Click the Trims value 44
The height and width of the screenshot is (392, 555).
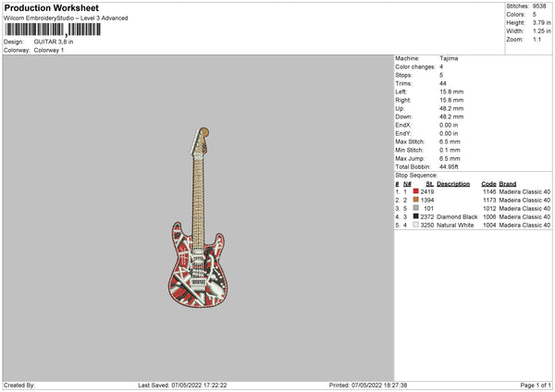(443, 83)
